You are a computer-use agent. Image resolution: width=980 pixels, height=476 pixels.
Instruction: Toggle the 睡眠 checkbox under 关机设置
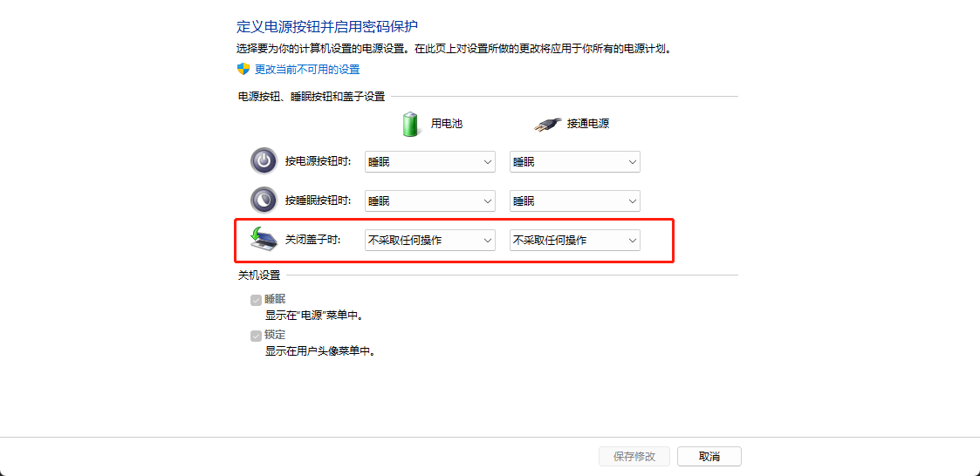(256, 300)
